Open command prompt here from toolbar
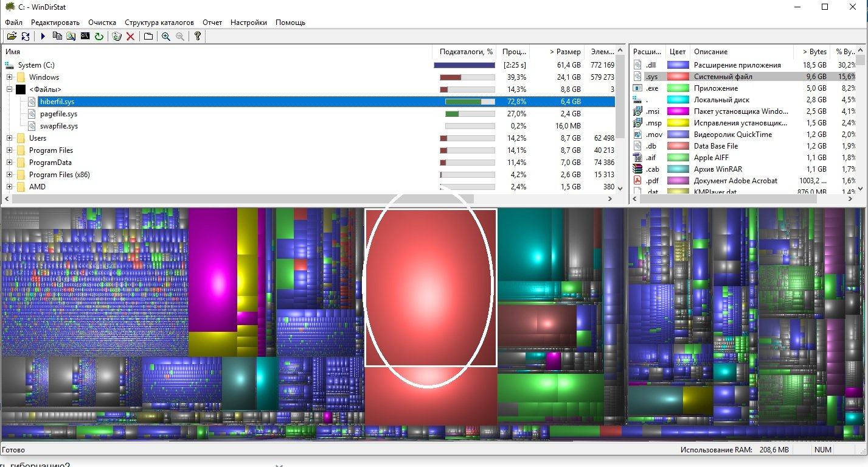The width and height of the screenshot is (868, 467). click(x=85, y=37)
